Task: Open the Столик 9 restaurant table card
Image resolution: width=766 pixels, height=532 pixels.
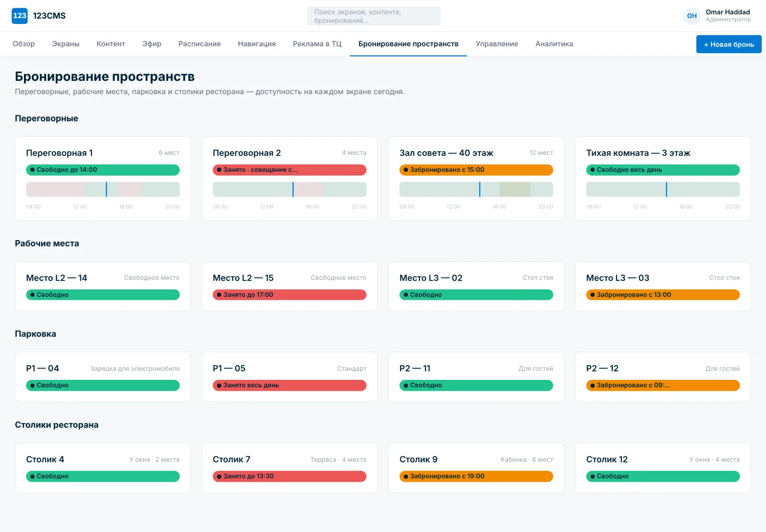Action: coord(476,468)
